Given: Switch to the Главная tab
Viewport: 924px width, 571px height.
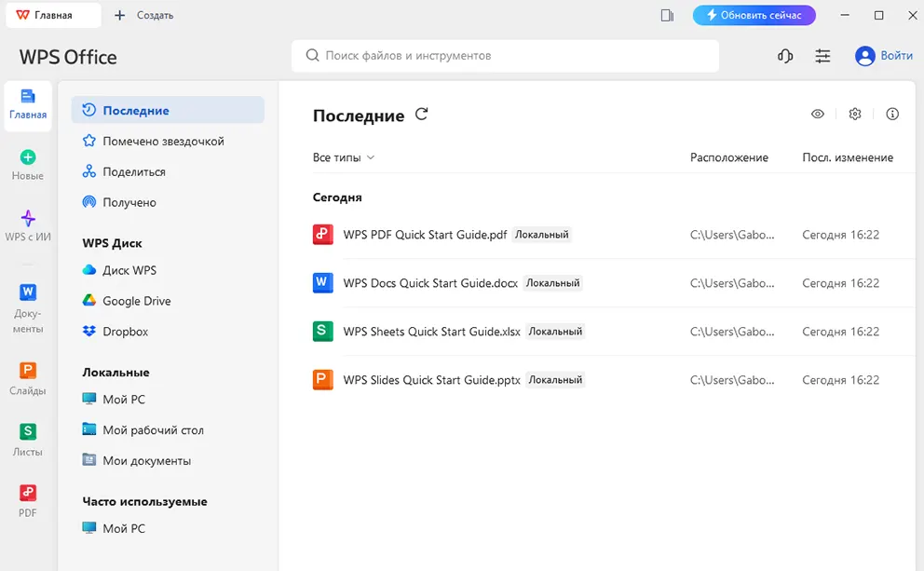Looking at the screenshot, I should (x=52, y=15).
